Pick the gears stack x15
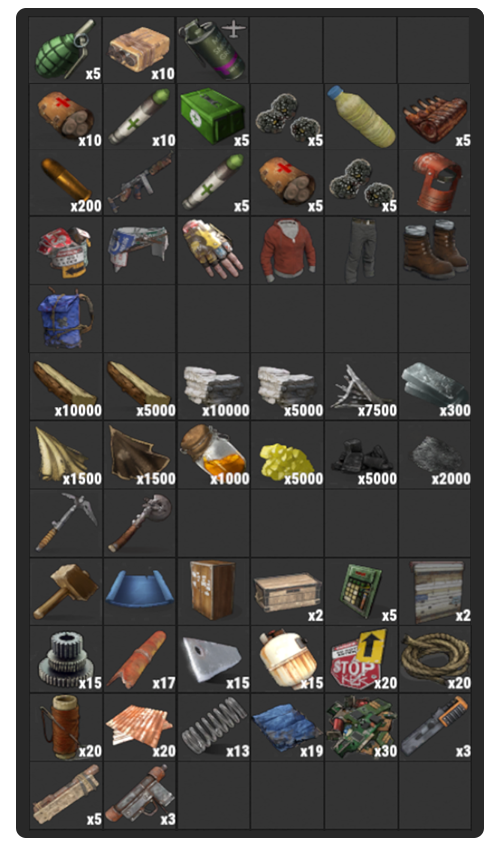500x846 pixels. (65, 659)
